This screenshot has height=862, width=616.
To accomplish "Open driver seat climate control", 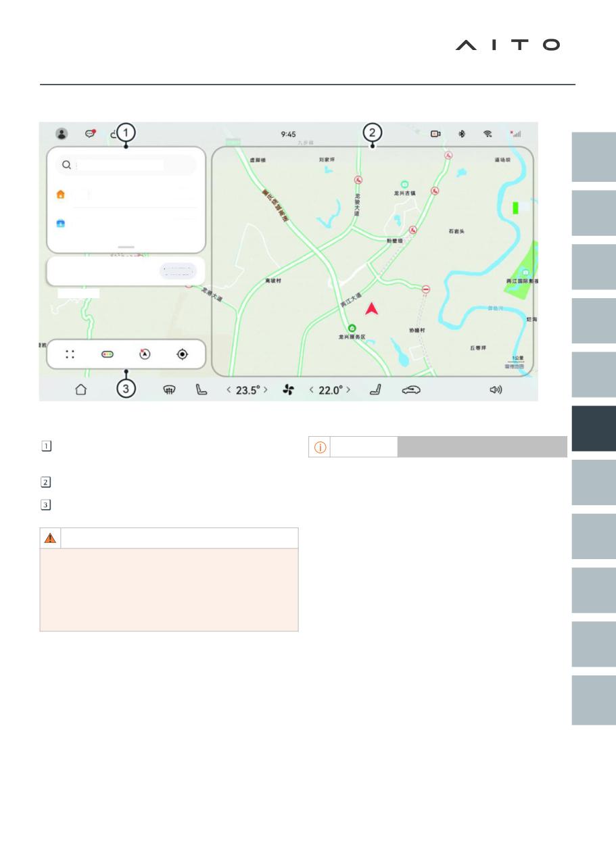I will point(201,389).
